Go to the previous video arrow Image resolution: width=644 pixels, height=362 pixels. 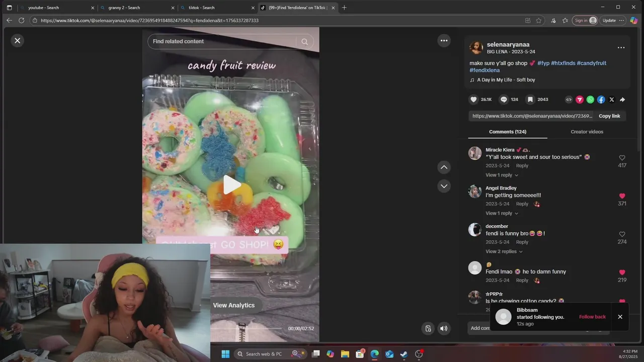click(444, 167)
